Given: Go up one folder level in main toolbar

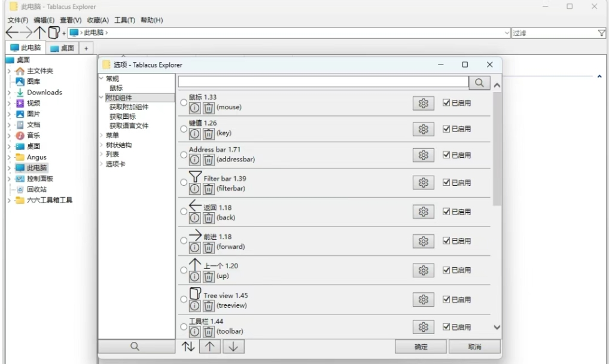Looking at the screenshot, I should (x=39, y=33).
